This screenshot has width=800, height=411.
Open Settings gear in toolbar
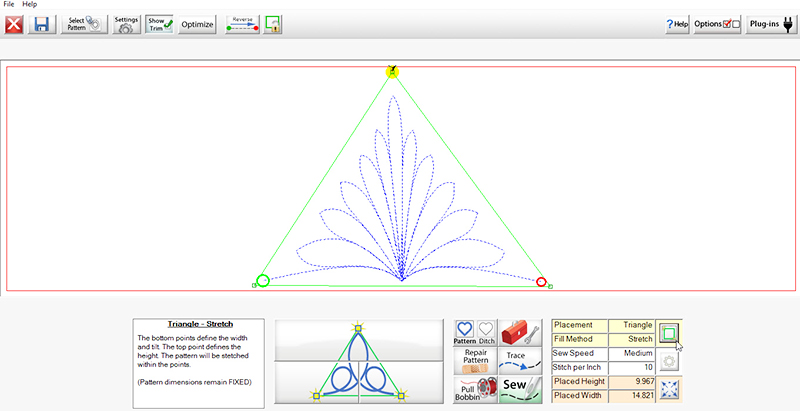click(126, 24)
